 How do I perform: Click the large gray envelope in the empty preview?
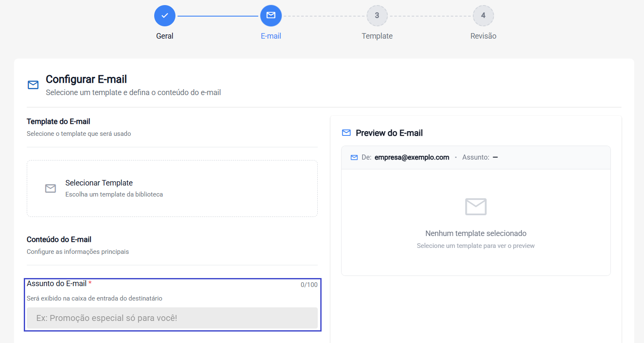[475, 207]
